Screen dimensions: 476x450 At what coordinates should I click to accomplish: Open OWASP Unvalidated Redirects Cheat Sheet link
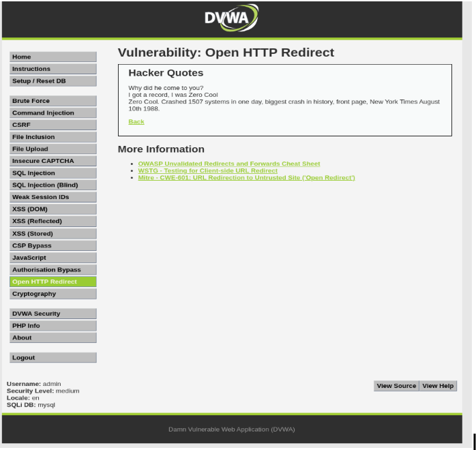228,164
